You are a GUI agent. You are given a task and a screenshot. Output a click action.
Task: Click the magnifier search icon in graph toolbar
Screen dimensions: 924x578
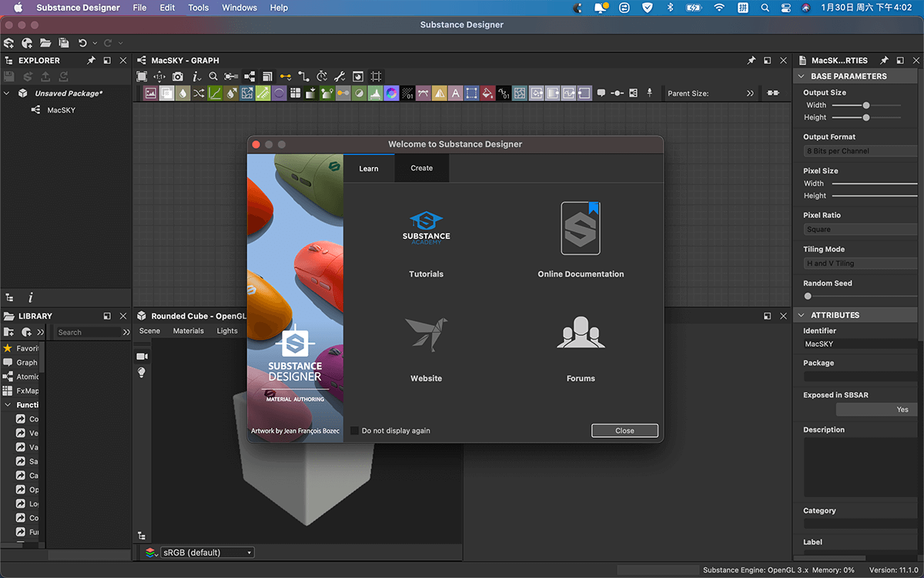[x=213, y=76]
